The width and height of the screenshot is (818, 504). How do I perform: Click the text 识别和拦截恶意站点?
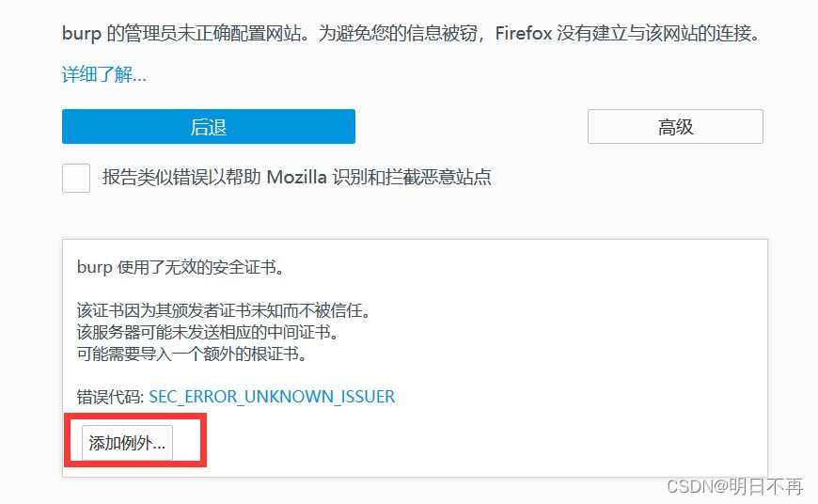click(412, 178)
